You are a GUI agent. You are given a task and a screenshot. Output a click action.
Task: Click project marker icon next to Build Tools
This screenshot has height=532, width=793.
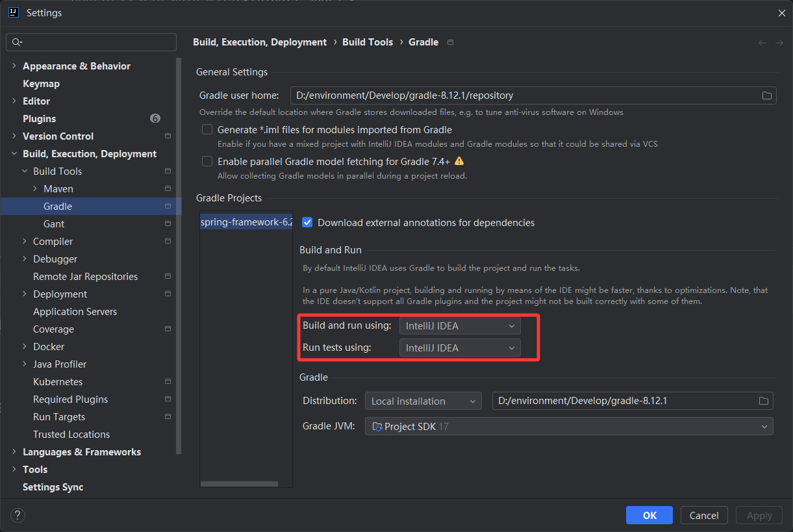(x=168, y=171)
